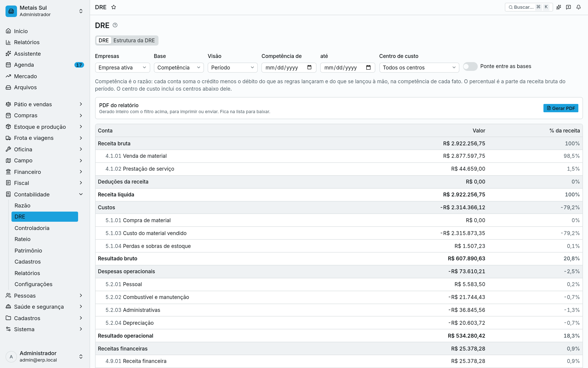The height and width of the screenshot is (368, 588).
Task: Click calendar icon in Competência de field
Action: coord(309,67)
